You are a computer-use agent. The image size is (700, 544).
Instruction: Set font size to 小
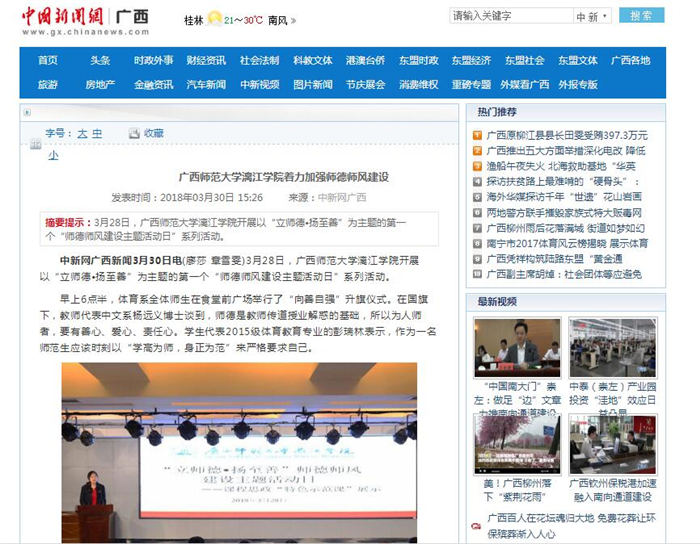[x=53, y=155]
